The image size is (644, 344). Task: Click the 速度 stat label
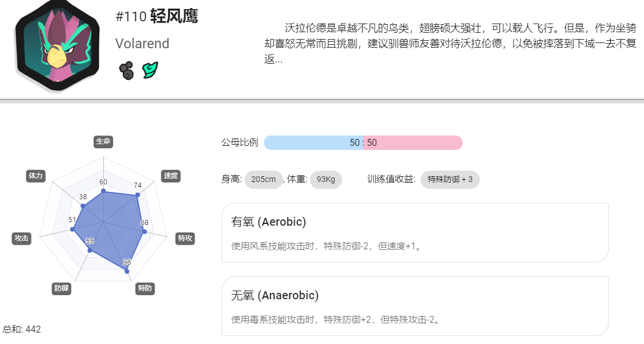pyautogui.click(x=171, y=176)
